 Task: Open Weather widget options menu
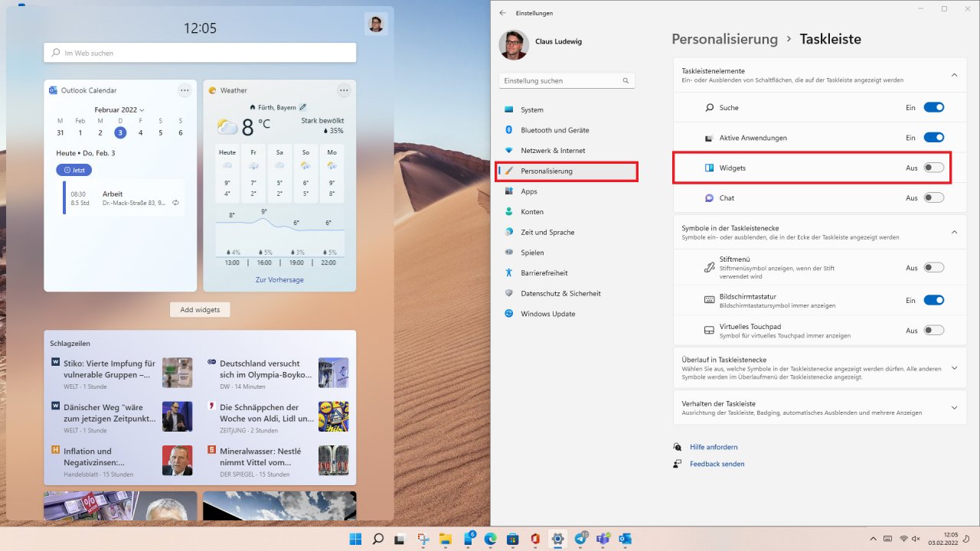344,90
